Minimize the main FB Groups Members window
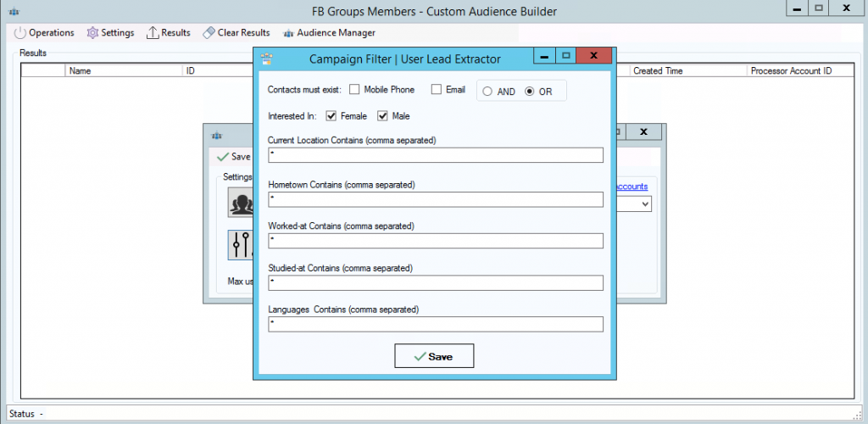The width and height of the screenshot is (868, 424). tap(797, 8)
